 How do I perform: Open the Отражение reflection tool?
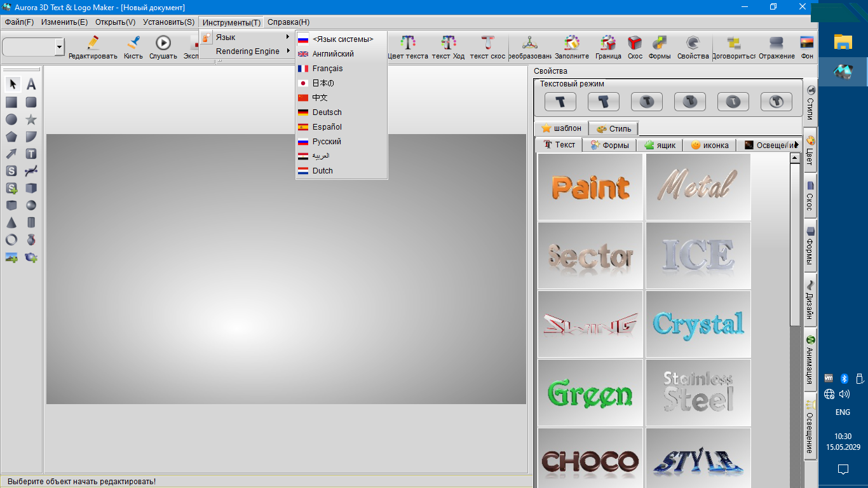(776, 47)
